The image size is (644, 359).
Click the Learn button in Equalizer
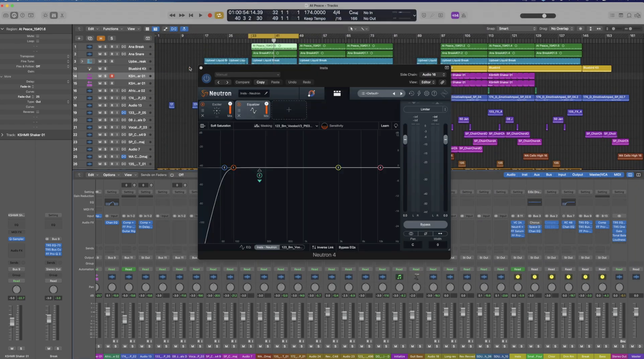coord(385,126)
